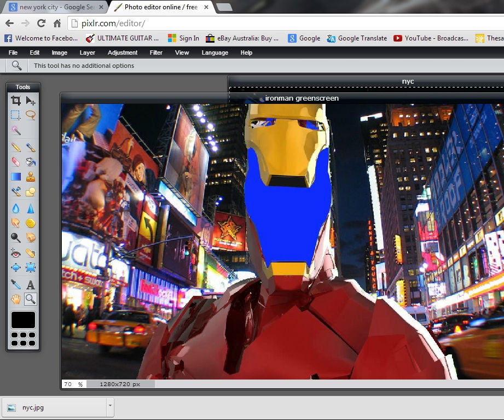Select the Hand pan tool

pos(16,299)
